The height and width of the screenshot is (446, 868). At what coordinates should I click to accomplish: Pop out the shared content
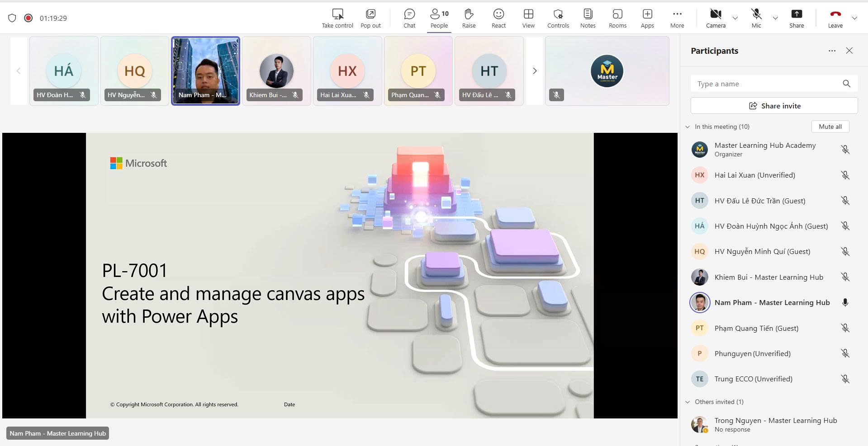click(370, 18)
